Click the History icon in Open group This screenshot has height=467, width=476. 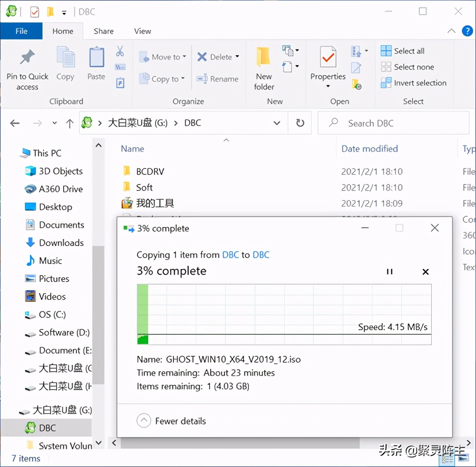coord(357,84)
